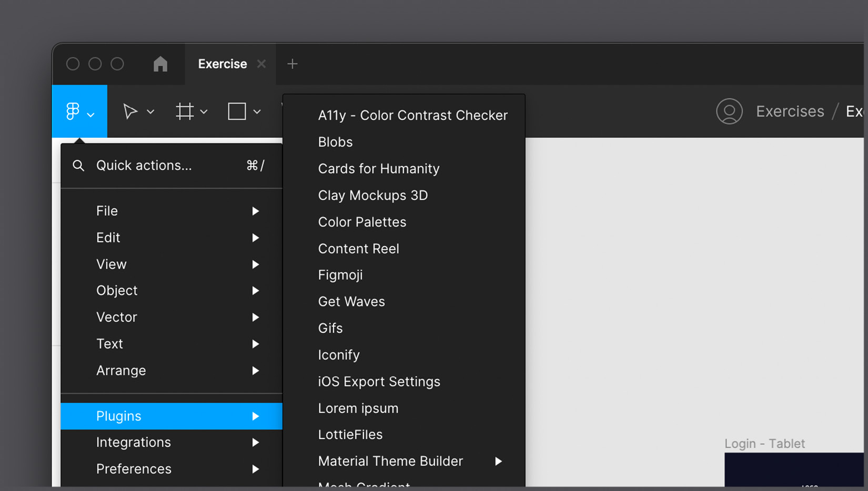Add a new tab with plus icon
This screenshot has height=491, width=868.
click(x=292, y=64)
